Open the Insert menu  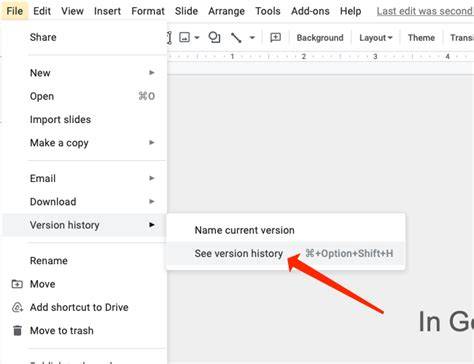pyautogui.click(x=107, y=11)
